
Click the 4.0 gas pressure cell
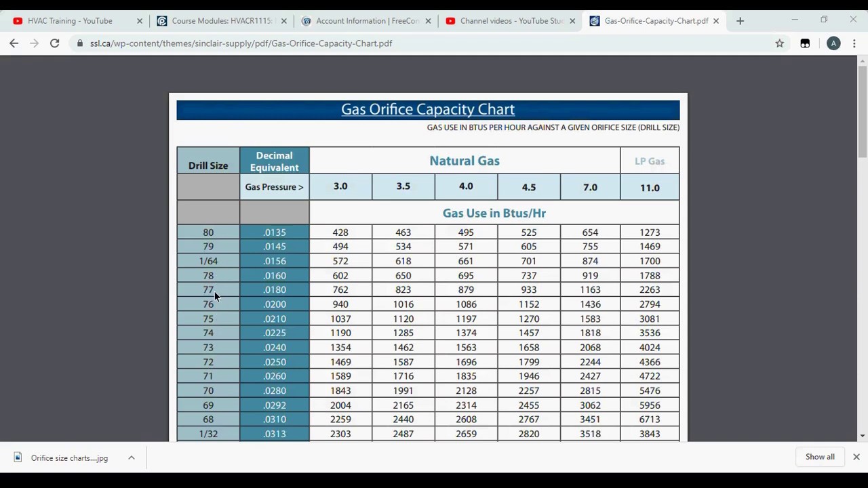(x=466, y=186)
